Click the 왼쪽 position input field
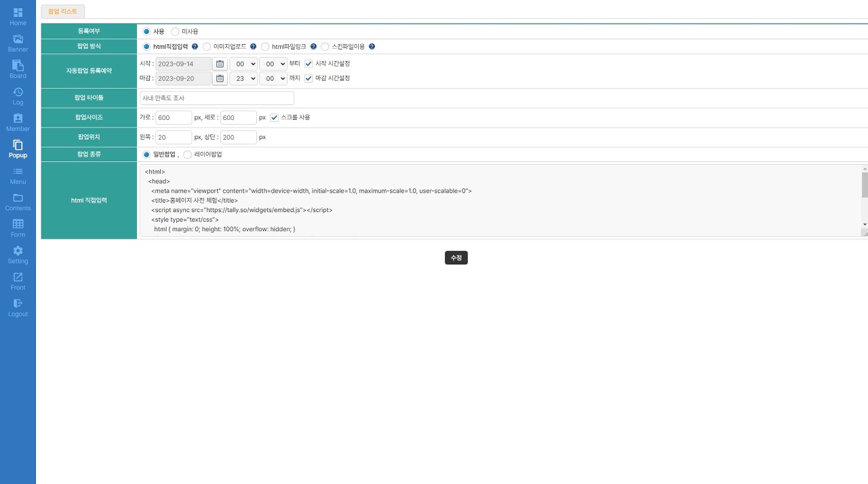Viewport: 868px width, 484px height. pyautogui.click(x=174, y=138)
